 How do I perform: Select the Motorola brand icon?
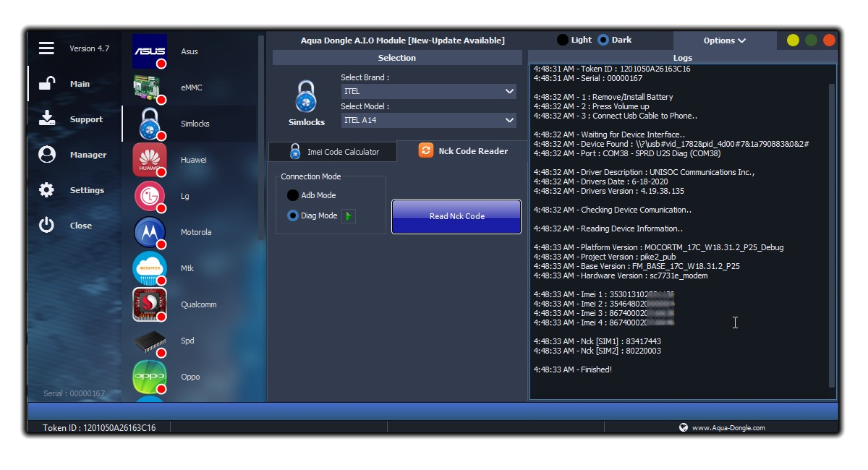point(150,232)
